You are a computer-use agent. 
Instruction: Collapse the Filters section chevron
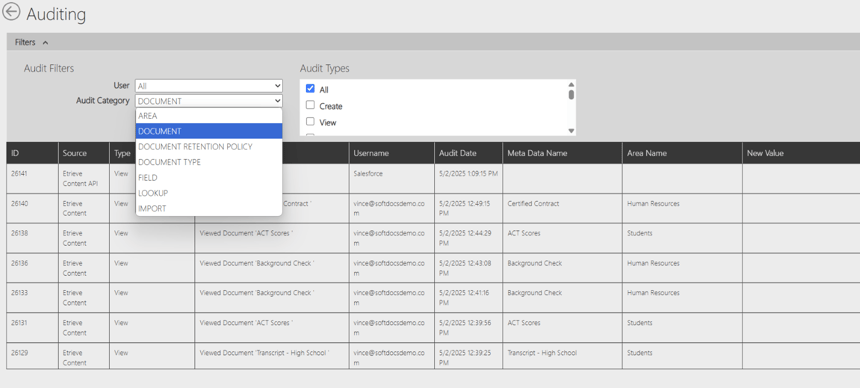click(x=45, y=42)
